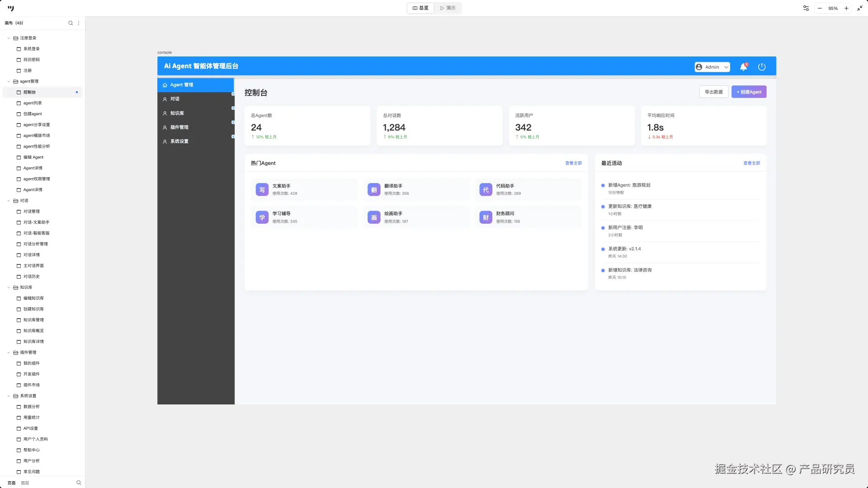Click the power logout icon
This screenshot has height=488, width=868.
(x=762, y=67)
